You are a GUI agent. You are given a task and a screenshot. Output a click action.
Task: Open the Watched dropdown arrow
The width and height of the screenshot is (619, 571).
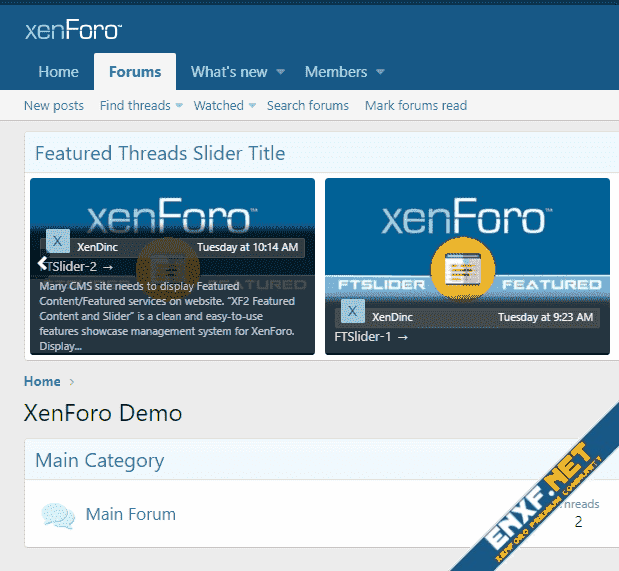[252, 106]
